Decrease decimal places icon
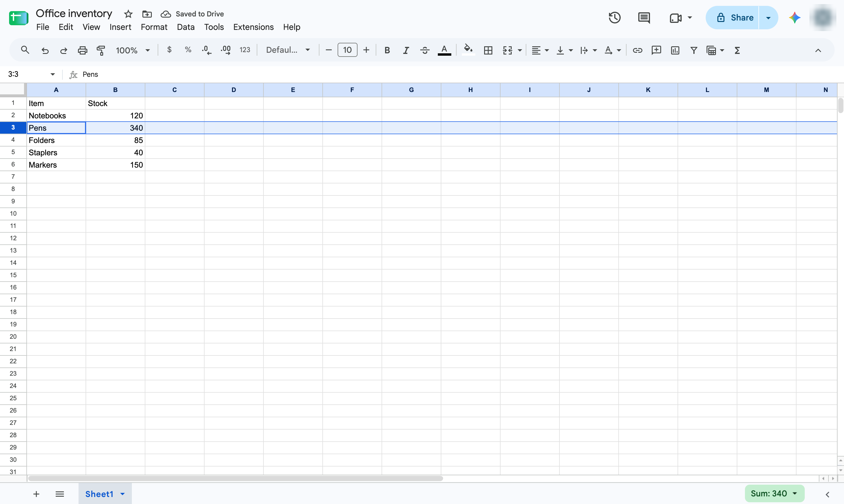The width and height of the screenshot is (844, 504). [207, 50]
